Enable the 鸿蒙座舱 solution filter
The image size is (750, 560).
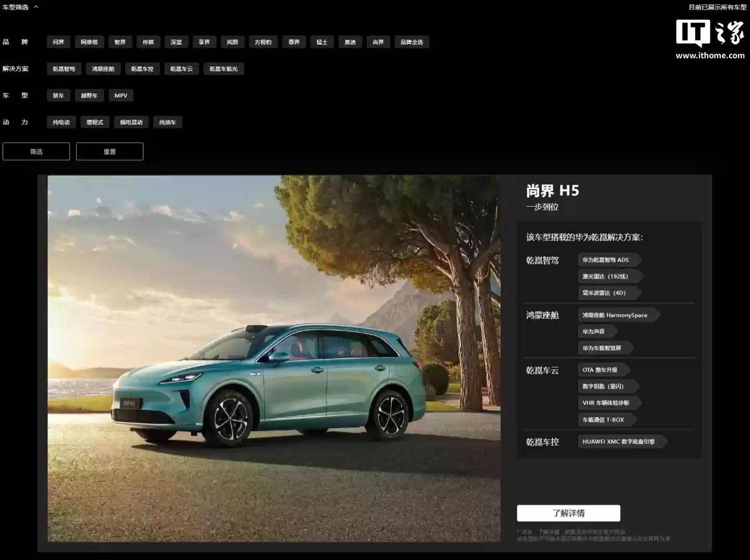coord(103,69)
